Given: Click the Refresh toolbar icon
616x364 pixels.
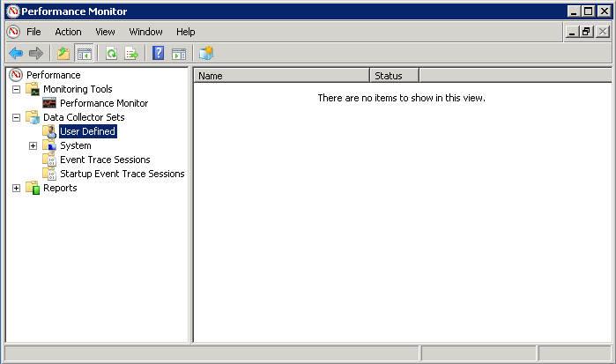Looking at the screenshot, I should 112,54.
